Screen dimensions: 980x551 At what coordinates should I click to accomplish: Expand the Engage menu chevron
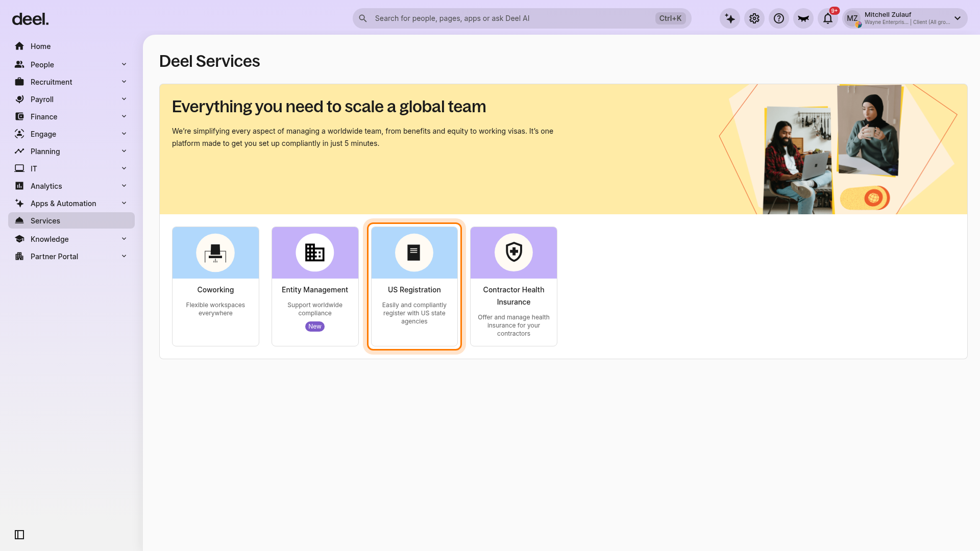[x=124, y=134]
